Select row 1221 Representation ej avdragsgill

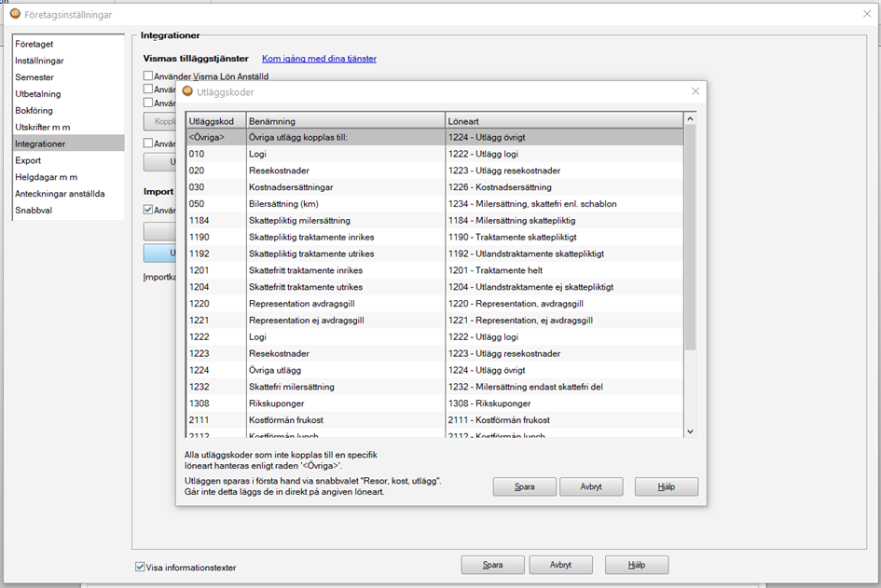[434, 321]
